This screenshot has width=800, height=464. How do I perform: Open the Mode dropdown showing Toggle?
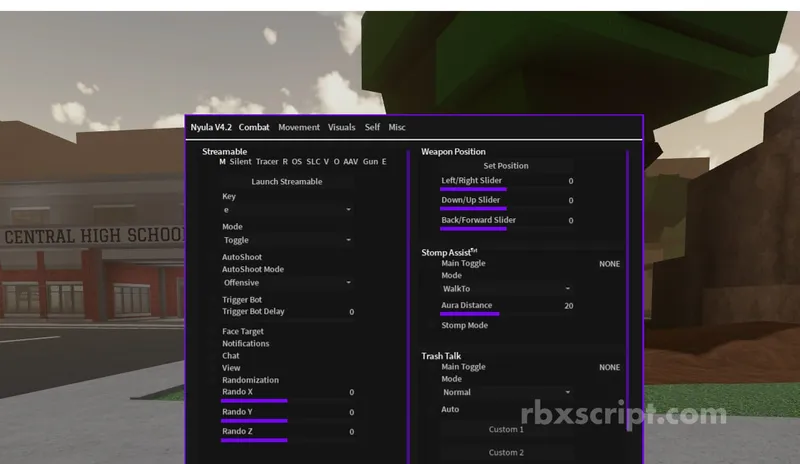[287, 240]
